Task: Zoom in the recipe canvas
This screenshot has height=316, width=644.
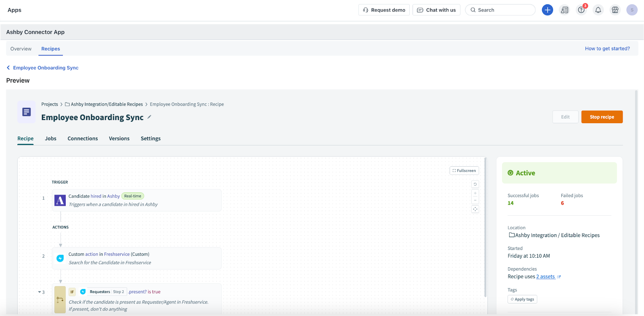Action: (475, 193)
